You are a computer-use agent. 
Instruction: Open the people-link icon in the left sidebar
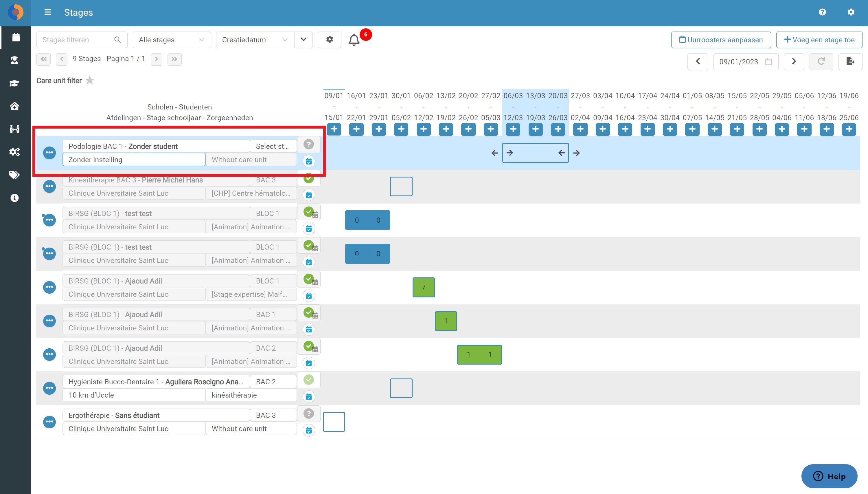[14, 129]
